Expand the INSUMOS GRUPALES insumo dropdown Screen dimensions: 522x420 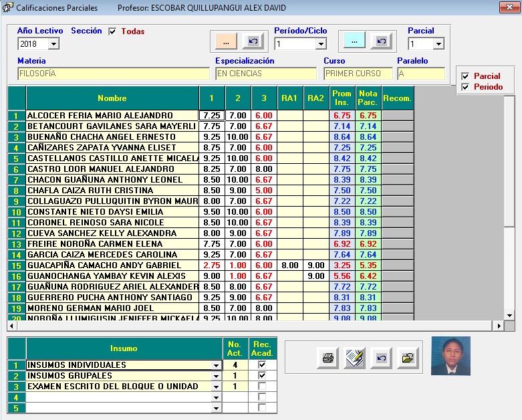215,377
